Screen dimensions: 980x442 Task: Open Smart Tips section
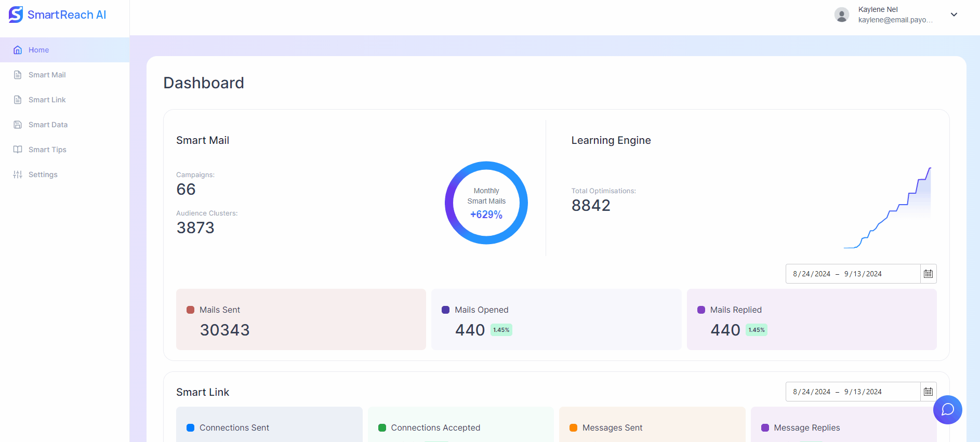point(64,150)
